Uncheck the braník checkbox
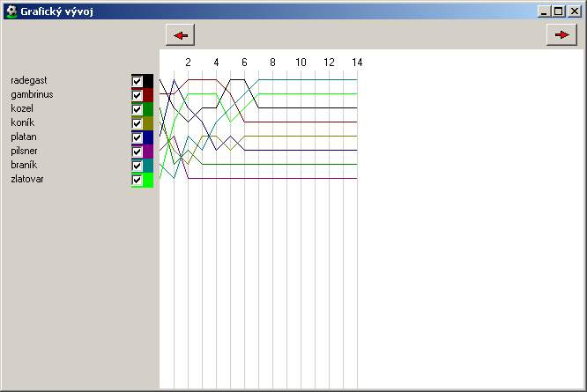Viewport: 587px width, 392px height. 137,166
